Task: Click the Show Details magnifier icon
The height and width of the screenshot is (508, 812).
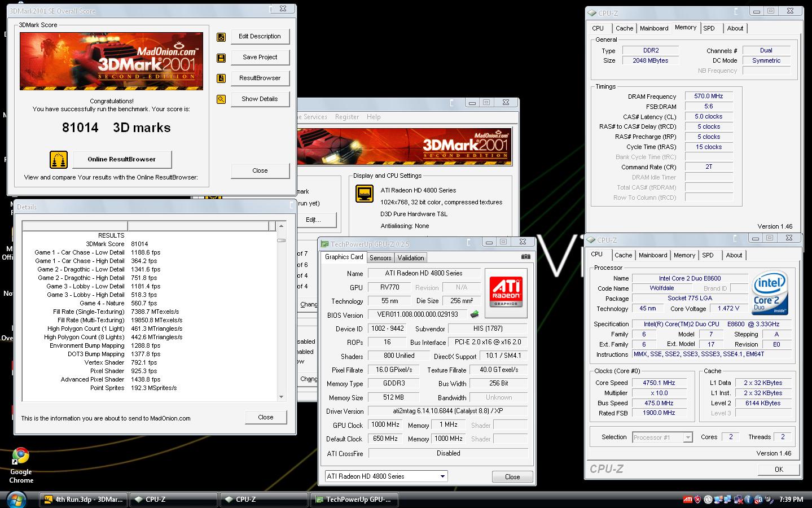Action: click(221, 99)
